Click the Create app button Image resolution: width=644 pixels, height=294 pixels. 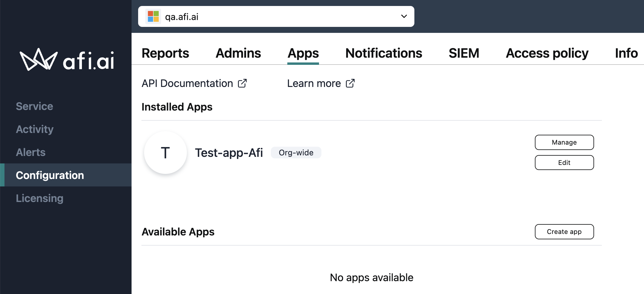point(564,232)
